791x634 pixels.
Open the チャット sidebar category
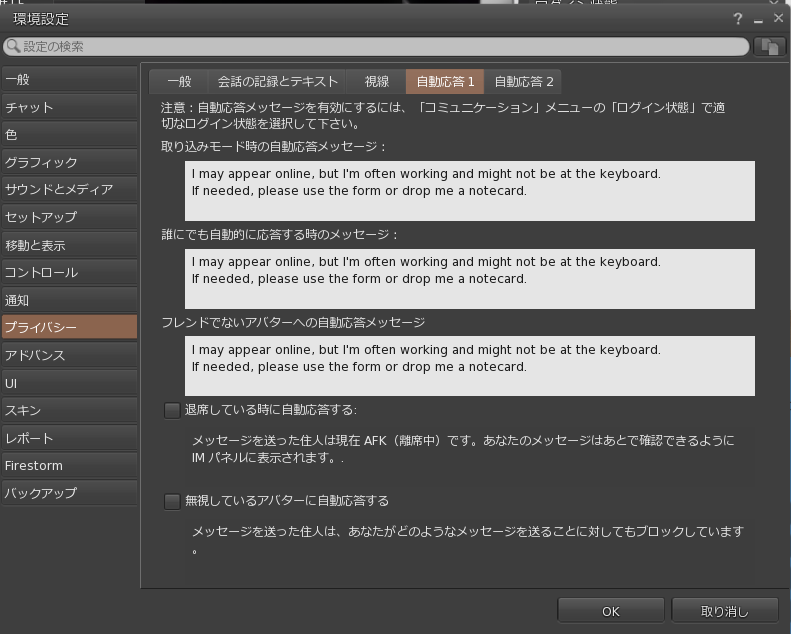click(69, 107)
